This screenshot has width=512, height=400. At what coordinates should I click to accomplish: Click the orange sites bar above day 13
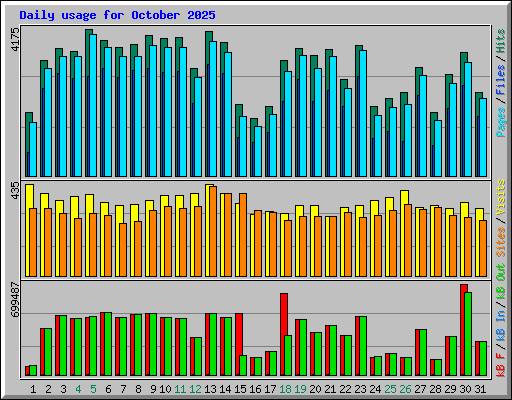pos(213,231)
